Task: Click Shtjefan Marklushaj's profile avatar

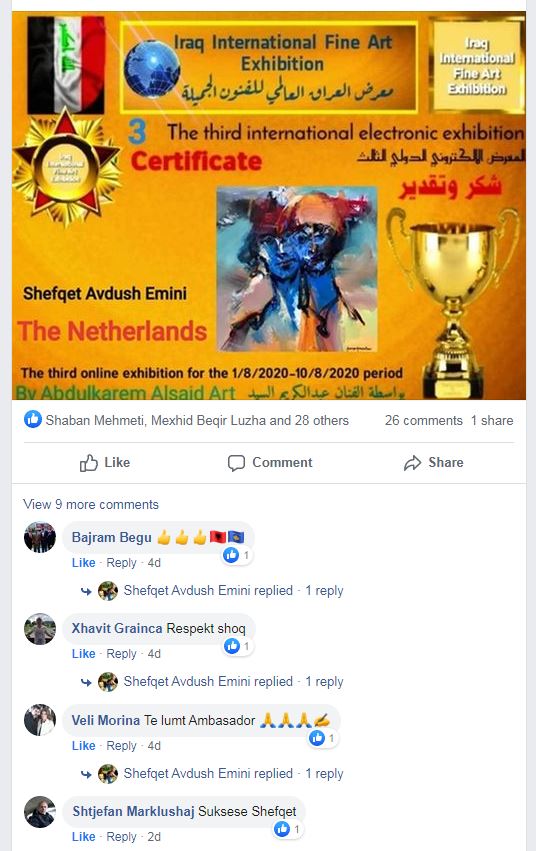Action: coord(40,812)
